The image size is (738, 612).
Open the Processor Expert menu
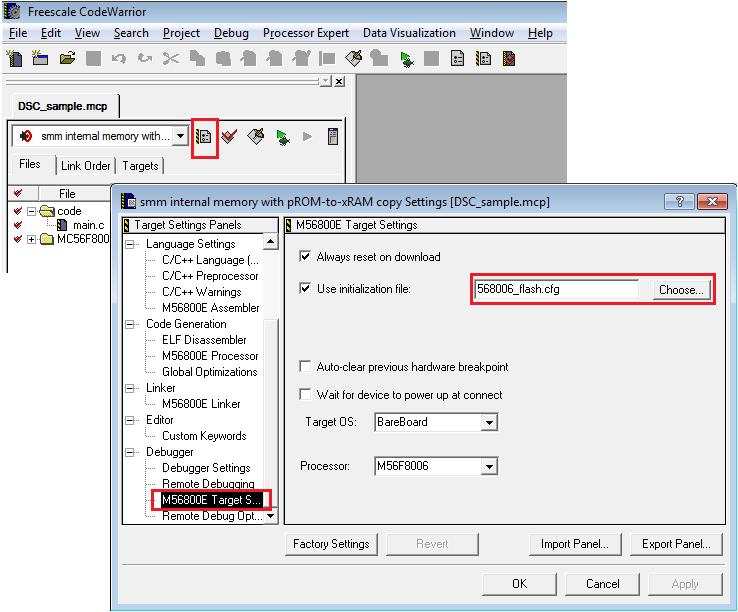tap(306, 33)
